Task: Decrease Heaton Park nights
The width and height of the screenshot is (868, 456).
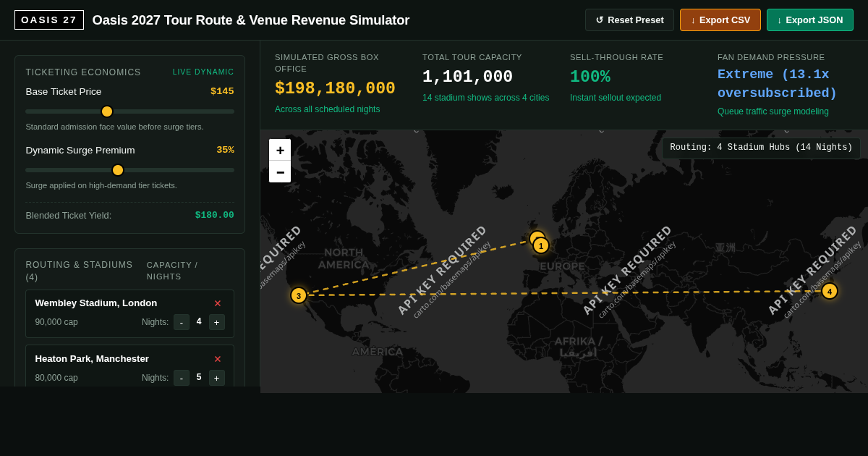Action: point(182,378)
